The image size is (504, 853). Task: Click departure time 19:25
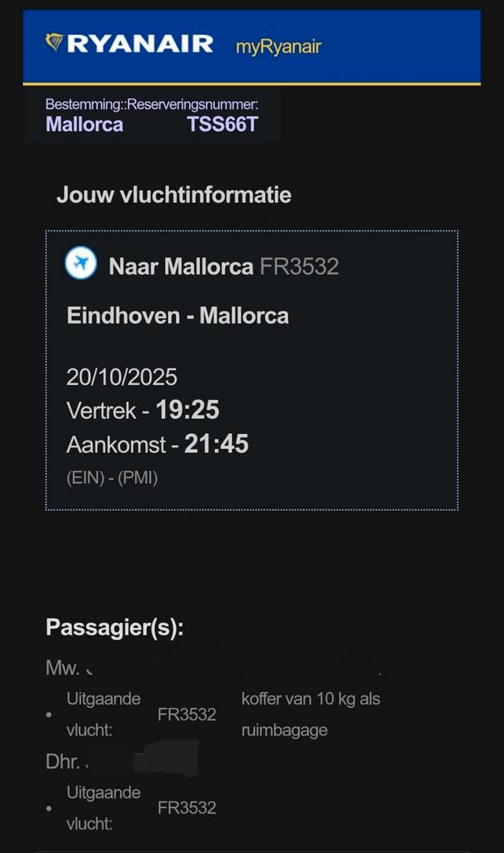pos(187,410)
